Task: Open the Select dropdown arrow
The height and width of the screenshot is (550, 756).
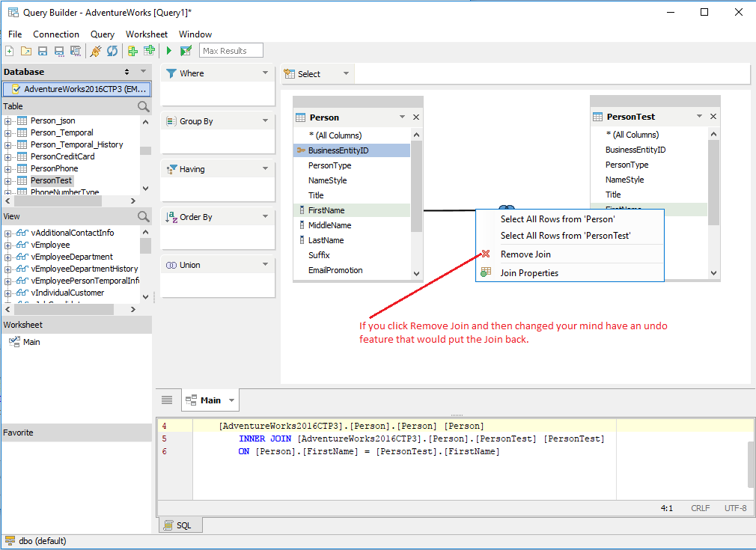Action: tap(346, 74)
